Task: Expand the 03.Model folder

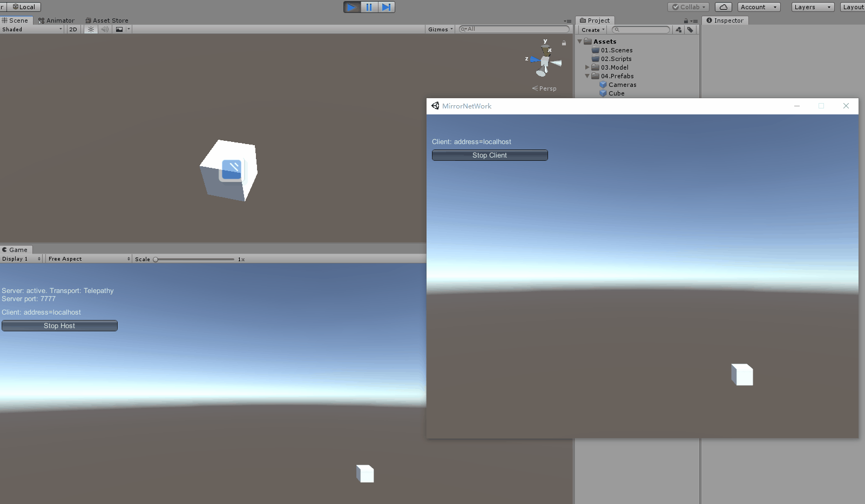Action: coord(587,67)
